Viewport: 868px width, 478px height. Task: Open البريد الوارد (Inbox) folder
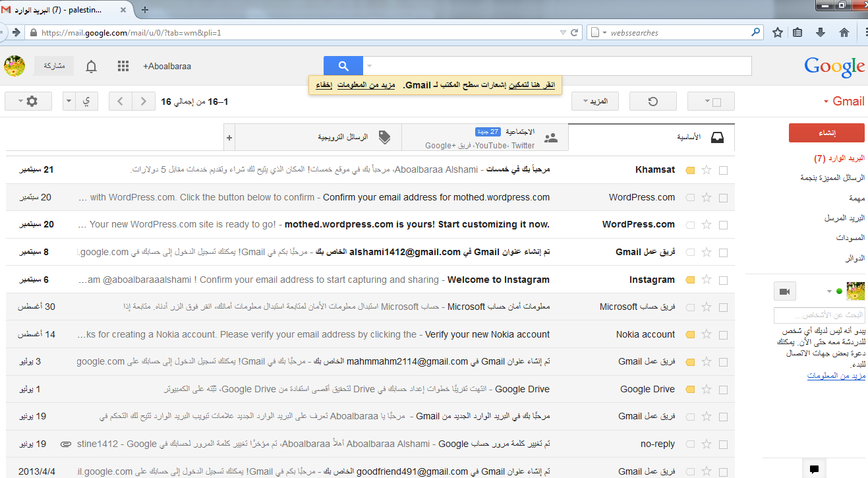click(x=839, y=159)
